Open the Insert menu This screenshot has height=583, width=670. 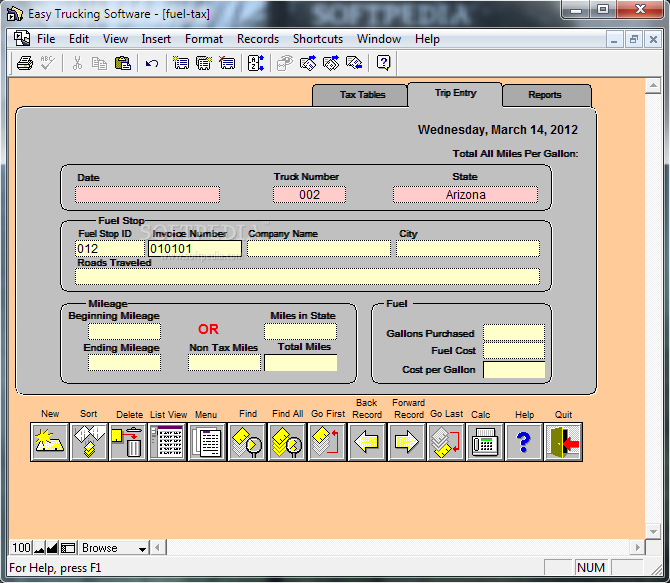(156, 39)
